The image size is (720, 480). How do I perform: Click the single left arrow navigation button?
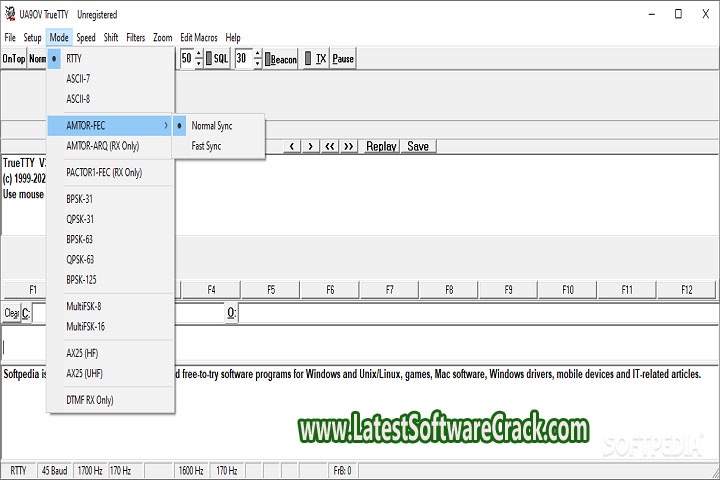(x=292, y=146)
